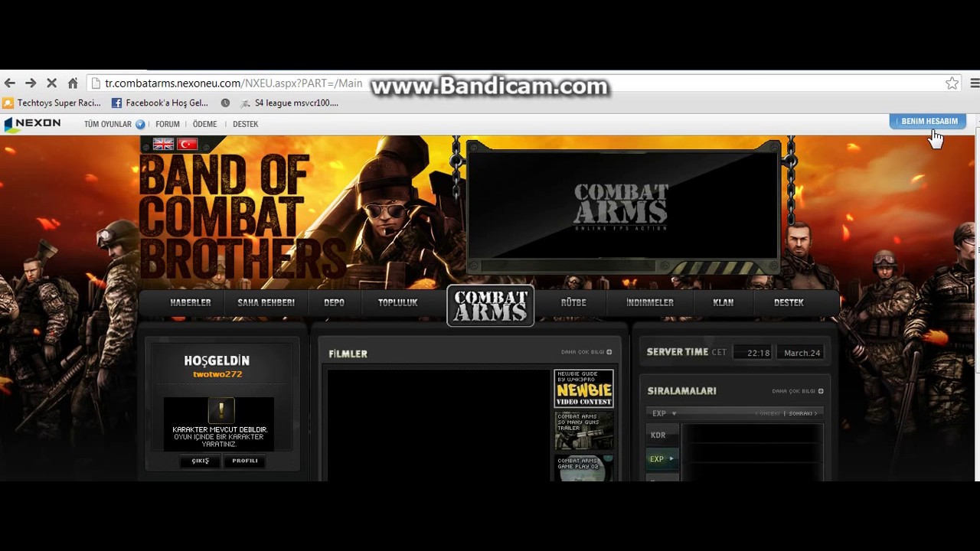The image size is (980, 551).
Task: Click username twotwo272
Action: [x=217, y=375]
